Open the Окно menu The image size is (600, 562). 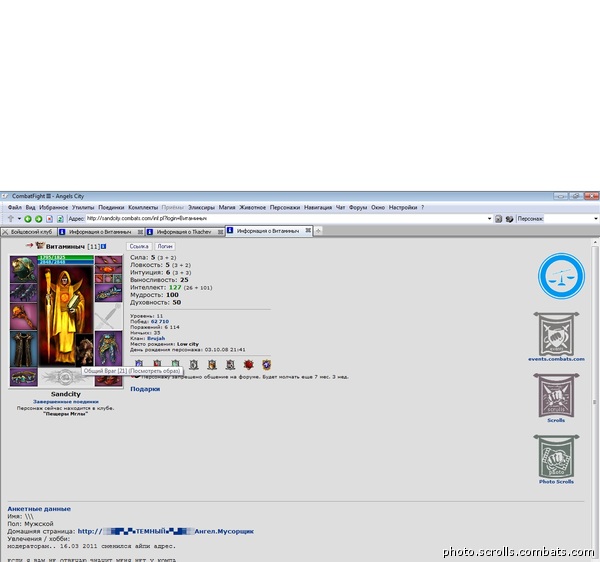tap(378, 207)
